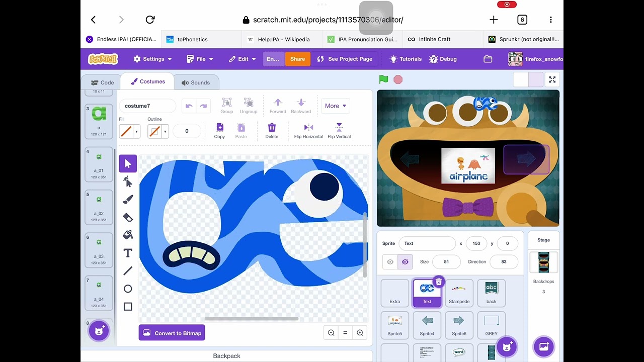Select the Stampede sprite
The width and height of the screenshot is (644, 362).
tap(459, 293)
